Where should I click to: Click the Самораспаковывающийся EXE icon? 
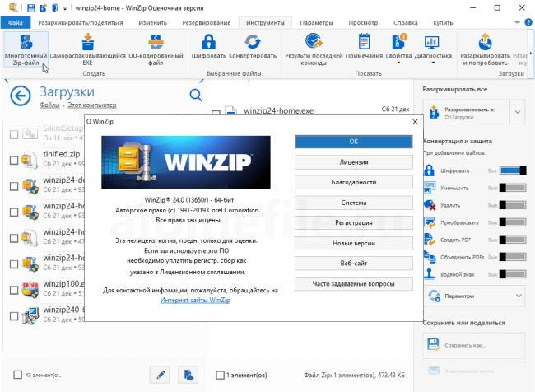tap(88, 42)
